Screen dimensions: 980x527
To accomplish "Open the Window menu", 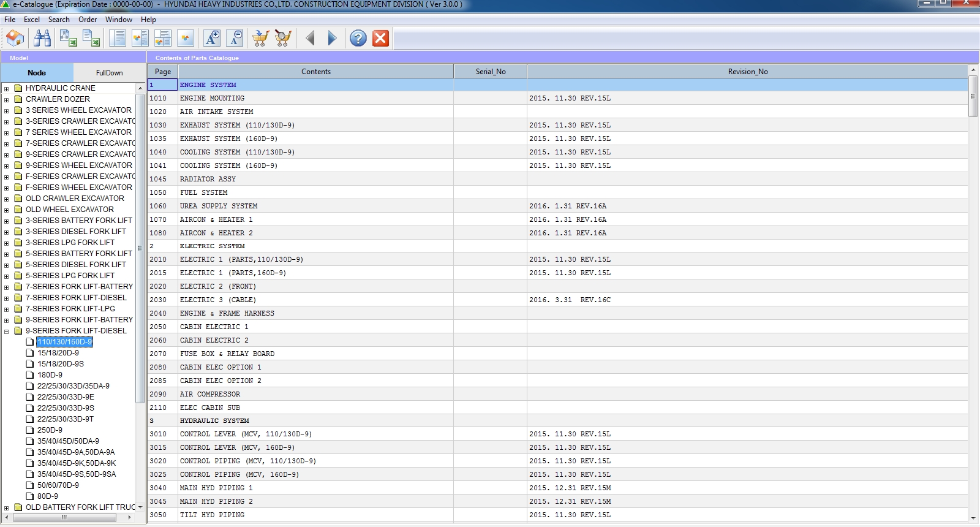I will click(x=119, y=20).
